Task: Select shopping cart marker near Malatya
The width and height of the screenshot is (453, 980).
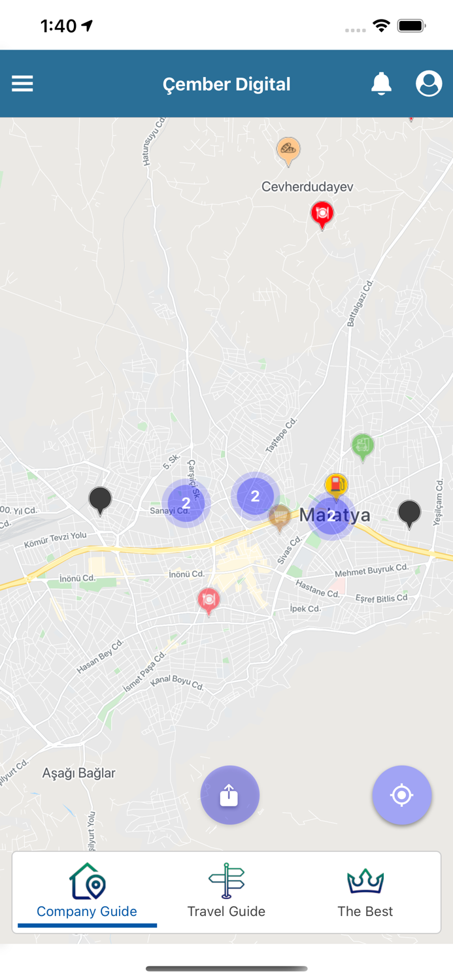Action: 280,518
